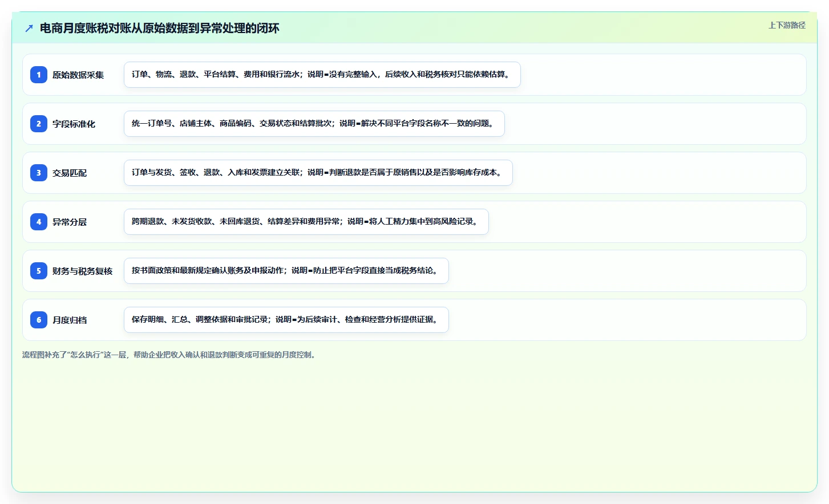Click step number badge 2
This screenshot has width=829, height=504.
[39, 124]
